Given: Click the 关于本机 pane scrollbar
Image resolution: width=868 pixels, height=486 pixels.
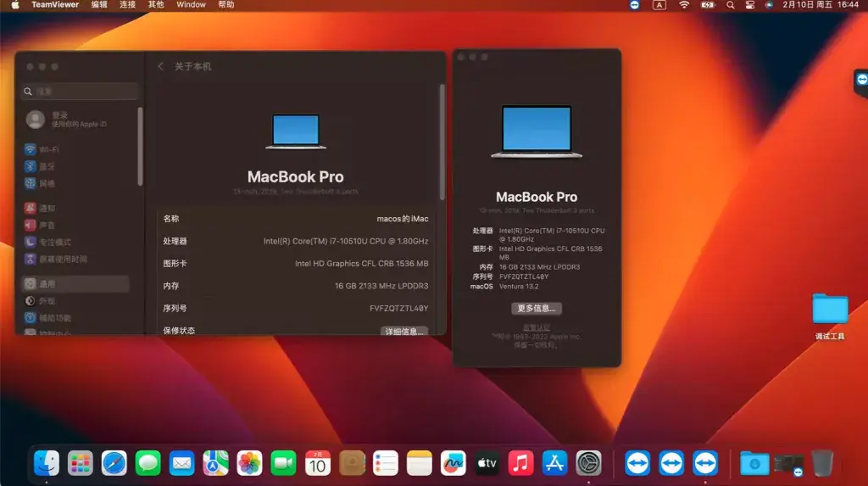Looking at the screenshot, I should coord(442,142).
